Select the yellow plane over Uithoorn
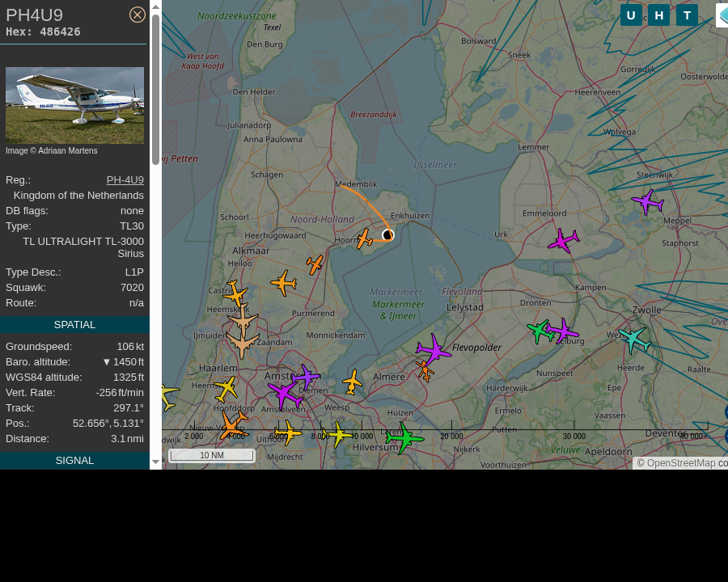This screenshot has width=728, height=582. click(x=288, y=432)
